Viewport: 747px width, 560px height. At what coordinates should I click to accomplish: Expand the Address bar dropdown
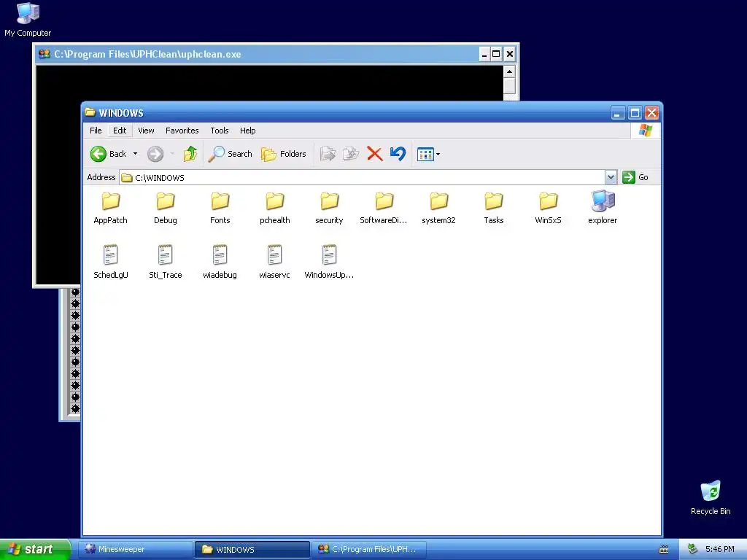[611, 177]
